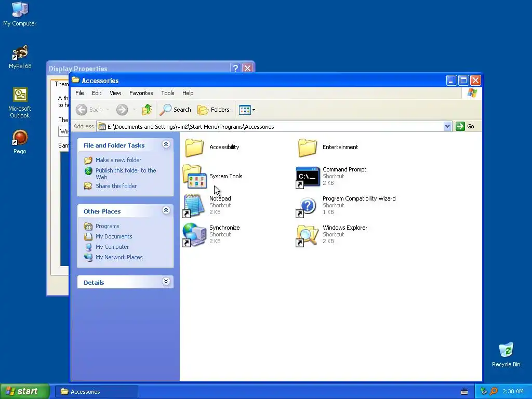532x399 pixels.
Task: Click the orange magnifier tray icon
Action: coord(494,391)
